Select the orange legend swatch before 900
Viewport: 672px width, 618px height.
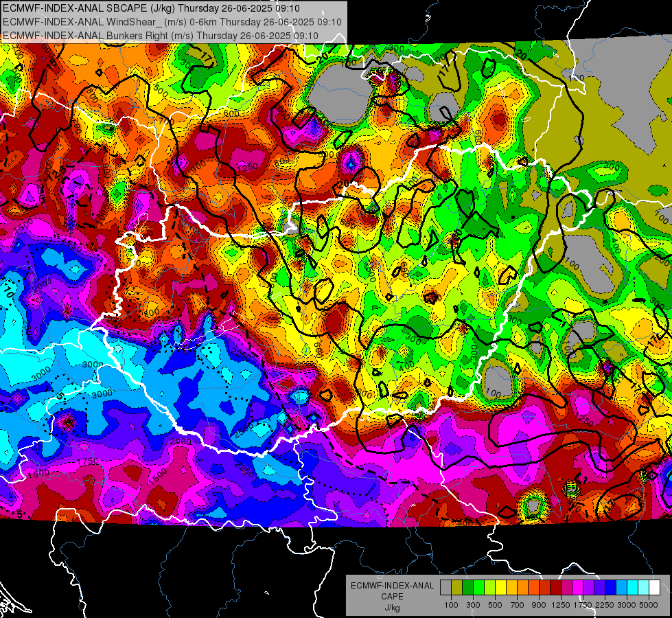522,587
